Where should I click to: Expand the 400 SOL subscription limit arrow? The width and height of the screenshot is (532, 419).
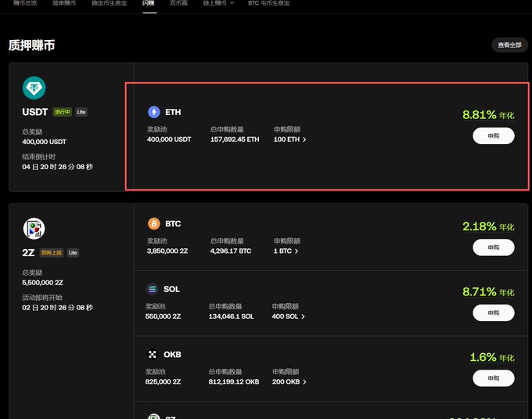pyautogui.click(x=303, y=316)
